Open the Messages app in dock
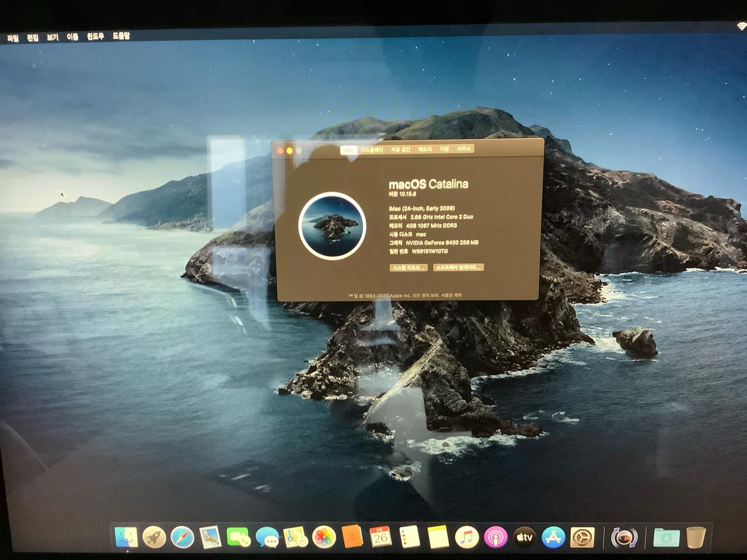This screenshot has width=747, height=560. coord(267,537)
